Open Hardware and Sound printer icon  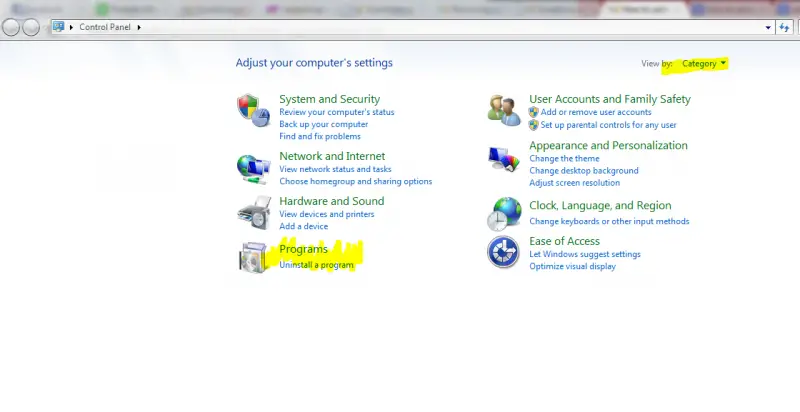coord(254,213)
